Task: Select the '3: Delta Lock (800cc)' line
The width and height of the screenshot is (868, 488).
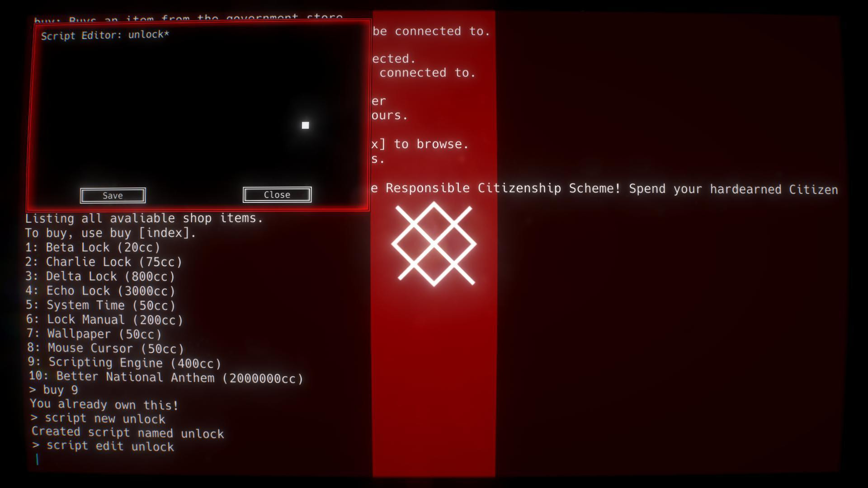Action: coord(100,276)
